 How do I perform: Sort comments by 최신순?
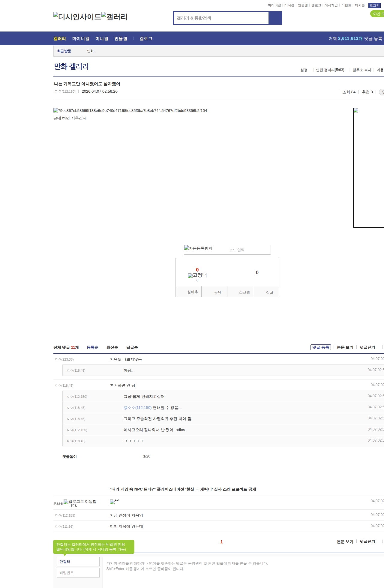[112, 347]
